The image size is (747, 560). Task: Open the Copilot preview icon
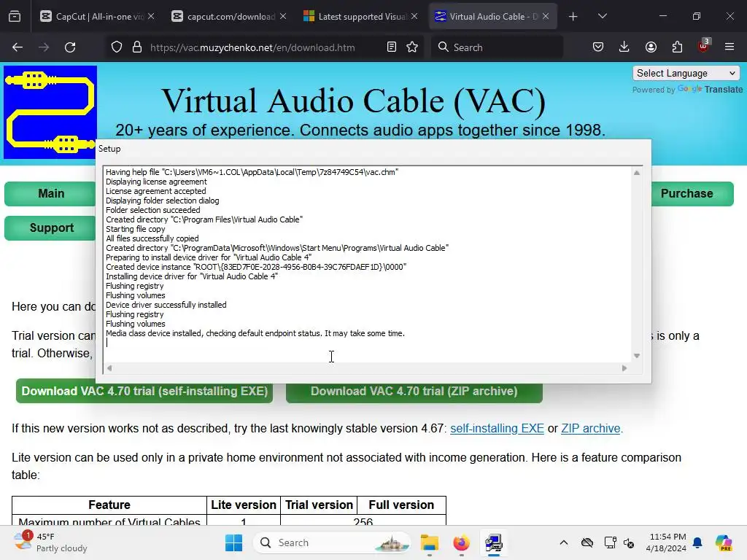pos(724,542)
